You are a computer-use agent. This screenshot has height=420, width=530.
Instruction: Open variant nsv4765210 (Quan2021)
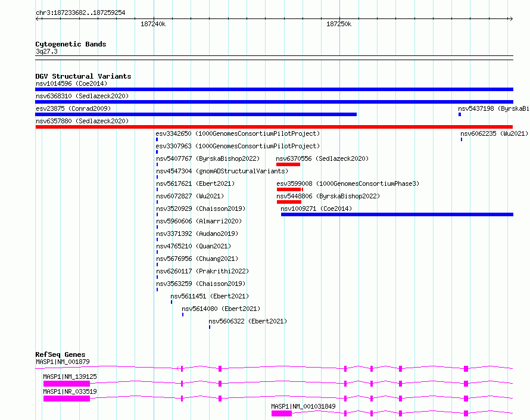194,246
